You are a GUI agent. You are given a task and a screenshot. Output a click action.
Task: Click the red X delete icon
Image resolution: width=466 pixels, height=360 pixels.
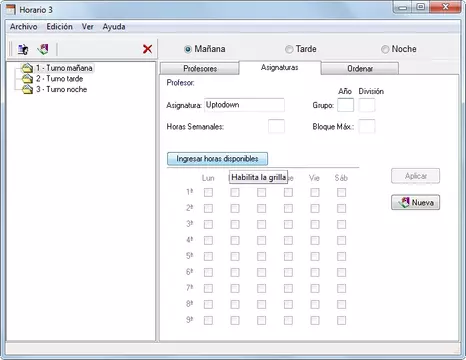[147, 49]
